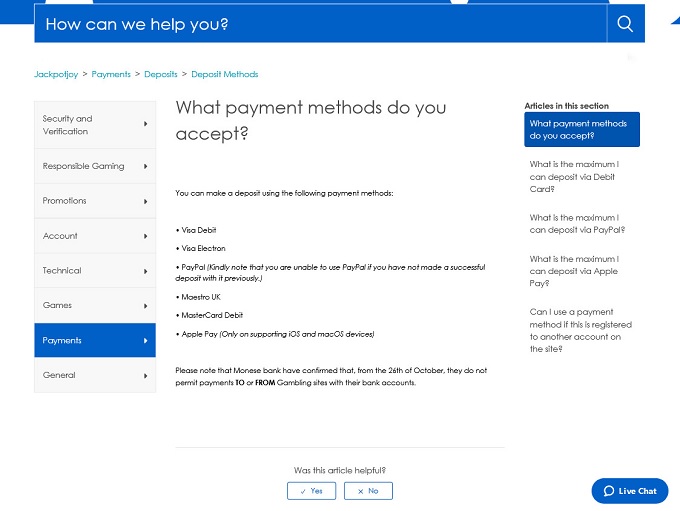
Task: Expand the Promotions category arrow
Action: [146, 201]
